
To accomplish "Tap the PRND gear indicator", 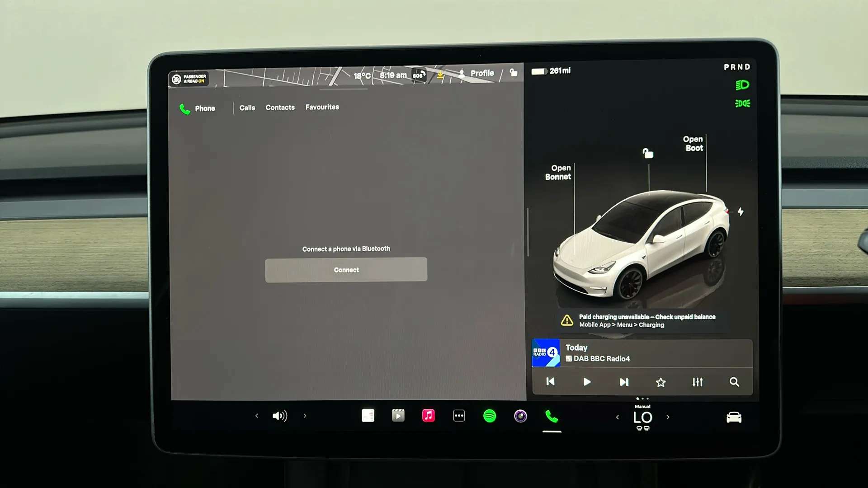I will tap(737, 67).
